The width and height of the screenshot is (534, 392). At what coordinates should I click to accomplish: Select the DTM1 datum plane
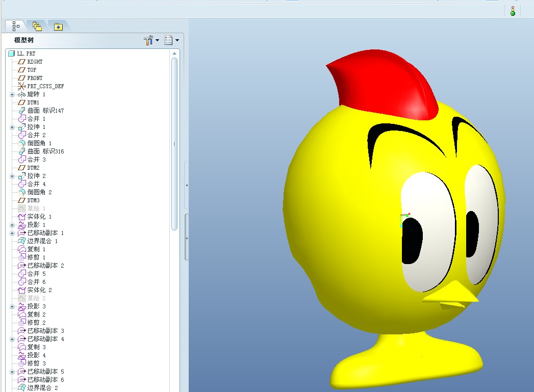click(x=29, y=102)
